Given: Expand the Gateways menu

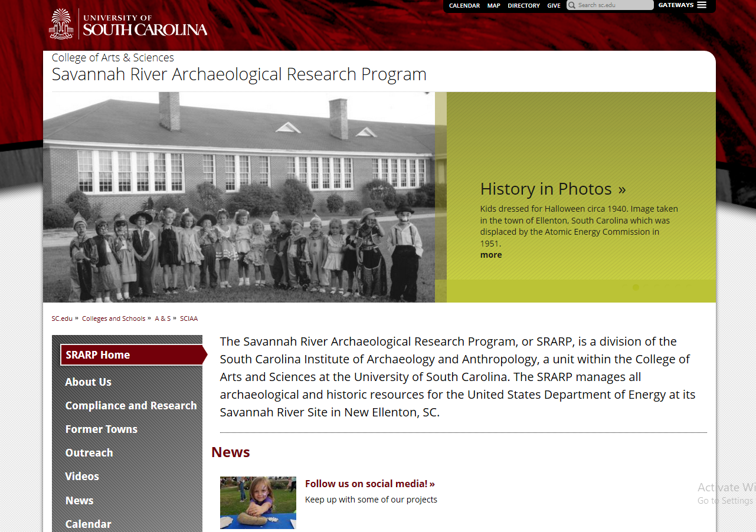Looking at the screenshot, I should point(682,5).
